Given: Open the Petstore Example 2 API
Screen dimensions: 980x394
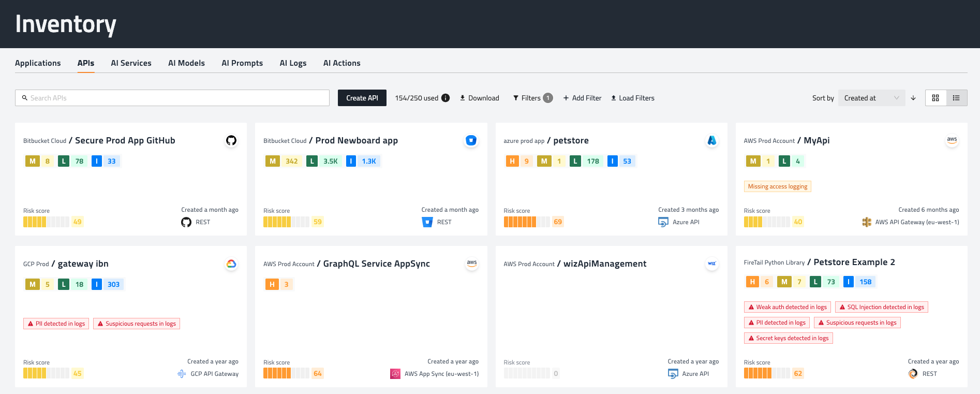Looking at the screenshot, I should point(854,262).
